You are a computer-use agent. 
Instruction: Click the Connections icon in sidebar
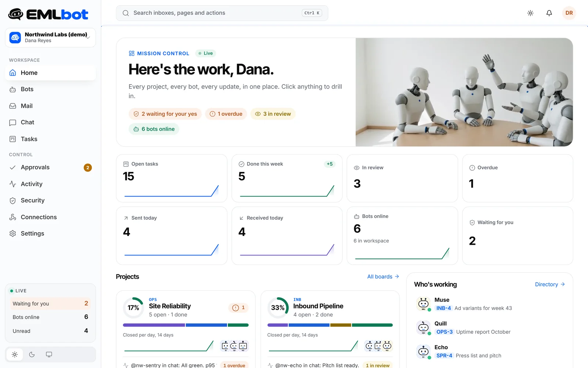pyautogui.click(x=13, y=217)
